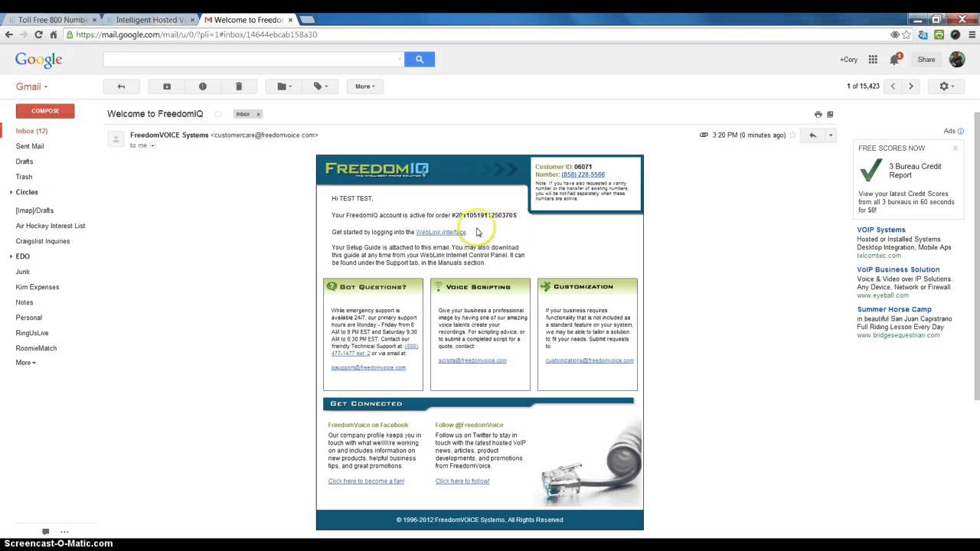Switch to Intelligent Hosted tab

tap(149, 19)
